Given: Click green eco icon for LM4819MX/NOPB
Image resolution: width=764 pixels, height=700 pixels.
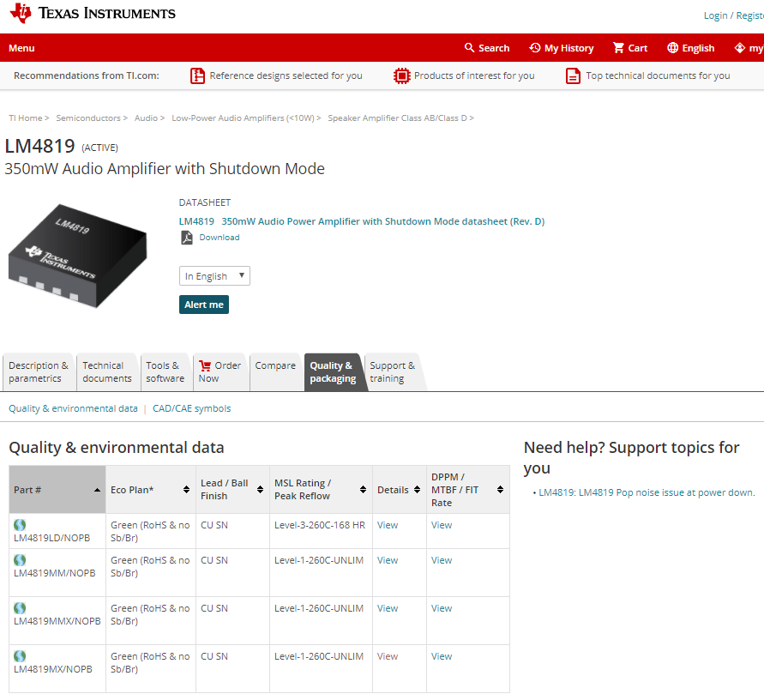Looking at the screenshot, I should tap(20, 656).
